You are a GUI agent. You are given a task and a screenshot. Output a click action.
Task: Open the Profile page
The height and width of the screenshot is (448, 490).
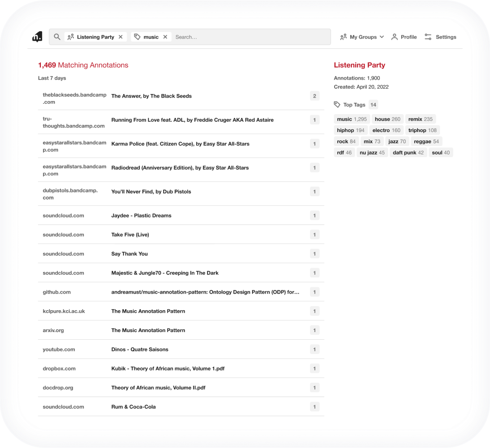[404, 37]
